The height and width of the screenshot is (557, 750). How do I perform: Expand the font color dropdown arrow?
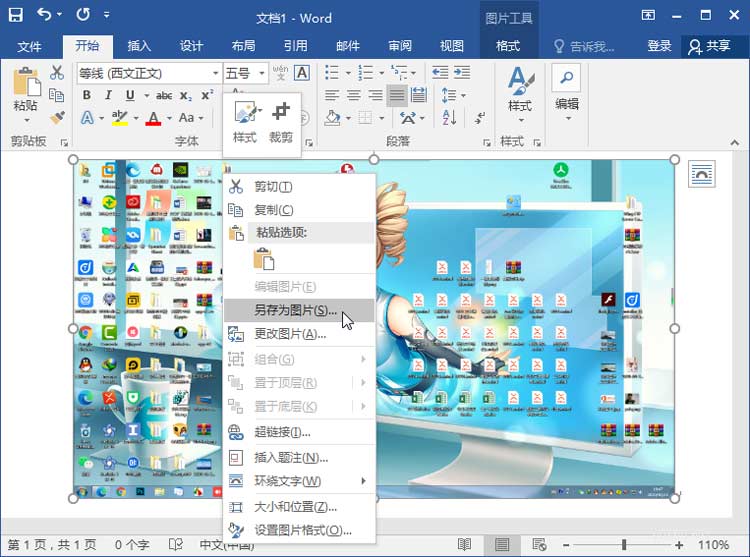169,118
